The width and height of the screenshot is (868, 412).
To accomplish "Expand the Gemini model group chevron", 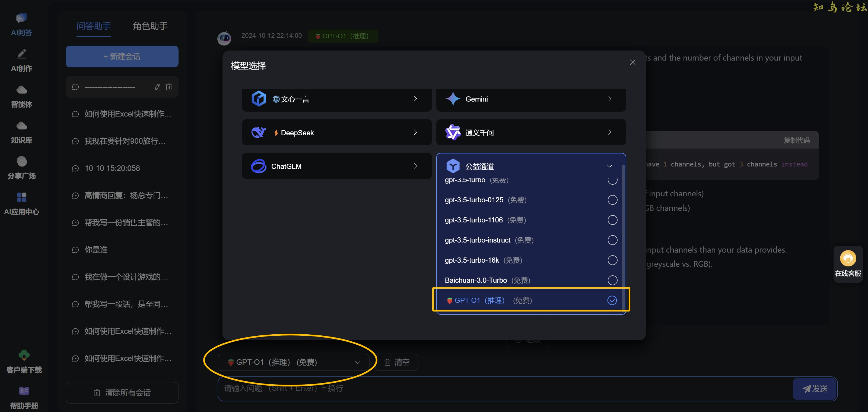I will coord(609,99).
